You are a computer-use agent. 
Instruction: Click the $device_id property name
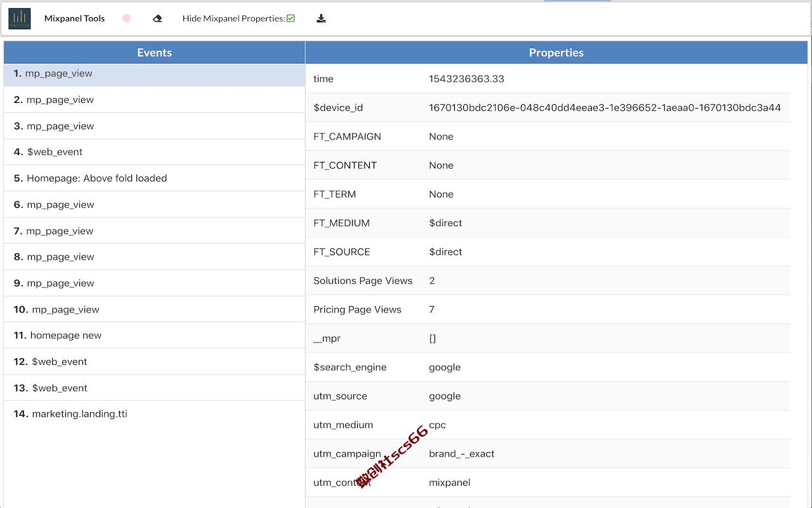click(x=338, y=108)
